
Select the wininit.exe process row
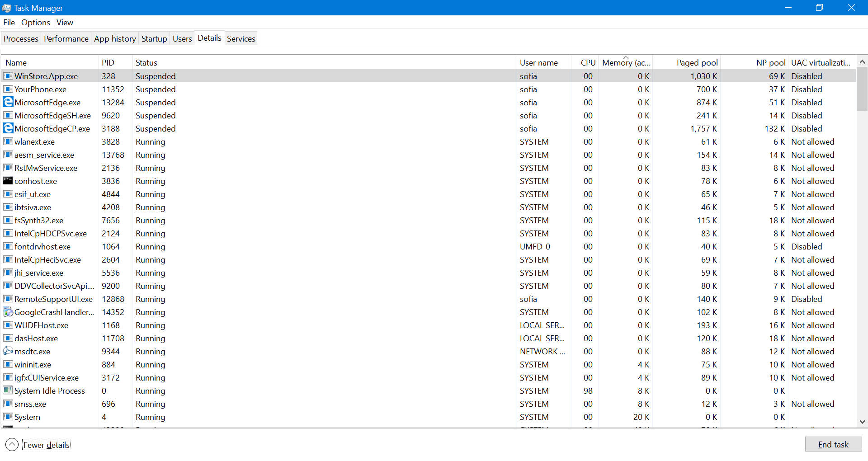[429, 365]
